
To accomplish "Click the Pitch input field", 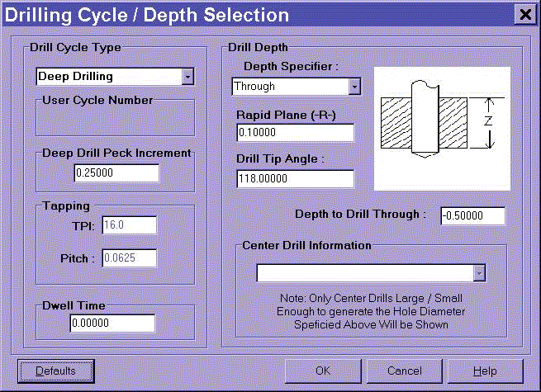I will click(x=130, y=257).
